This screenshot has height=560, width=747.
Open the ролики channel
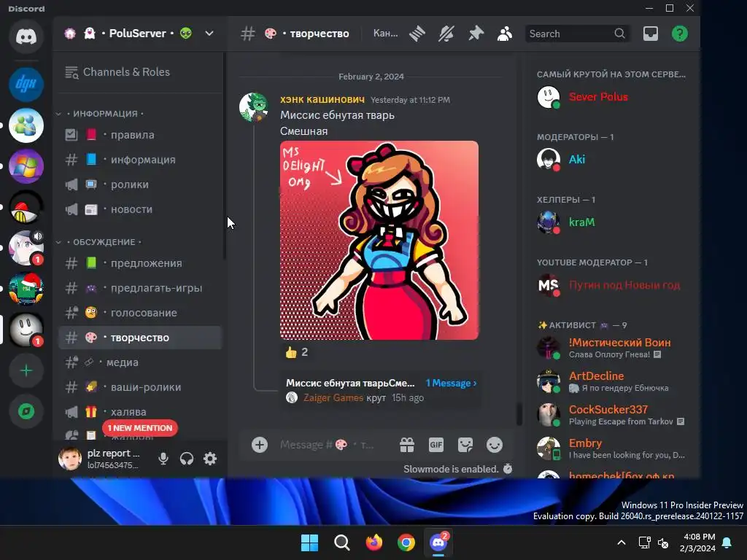[140, 184]
